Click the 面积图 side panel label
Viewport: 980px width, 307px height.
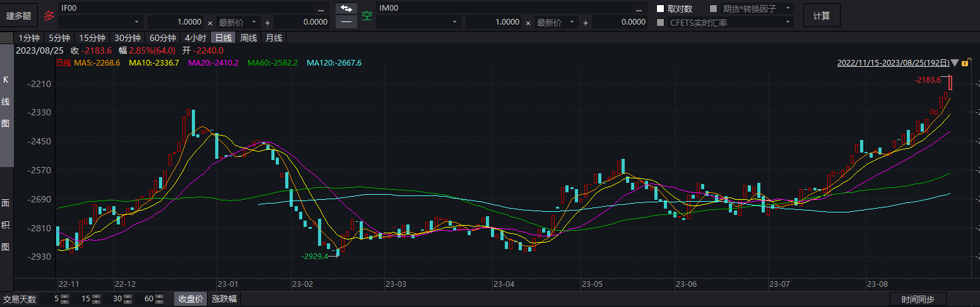6,224
